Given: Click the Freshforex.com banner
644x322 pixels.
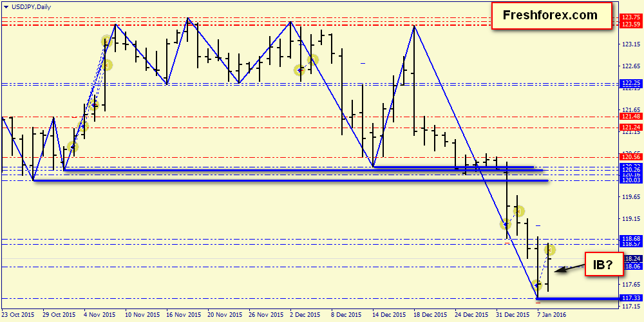Looking at the screenshot, I should tap(551, 15).
